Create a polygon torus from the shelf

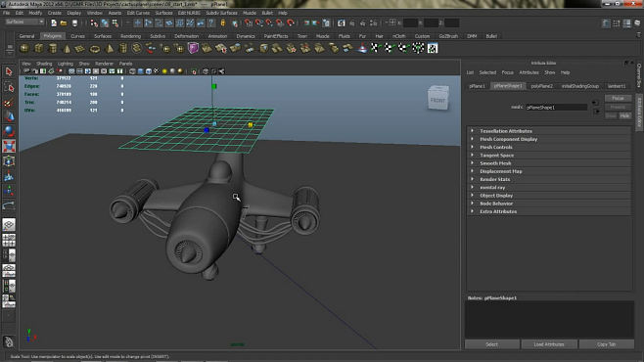tap(95, 49)
